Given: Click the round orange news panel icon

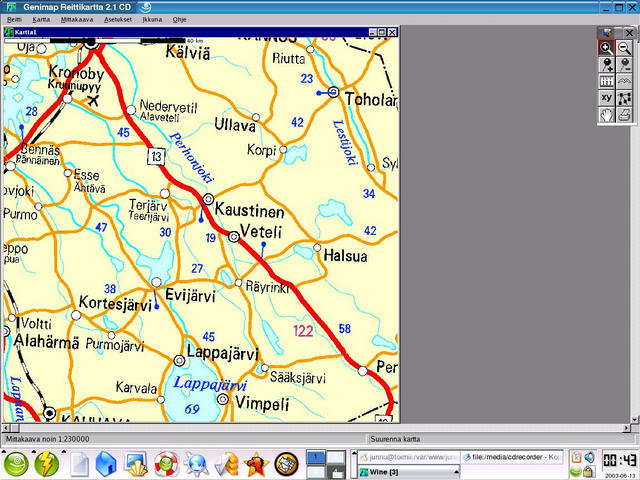Looking at the screenshot, I should (286, 464).
